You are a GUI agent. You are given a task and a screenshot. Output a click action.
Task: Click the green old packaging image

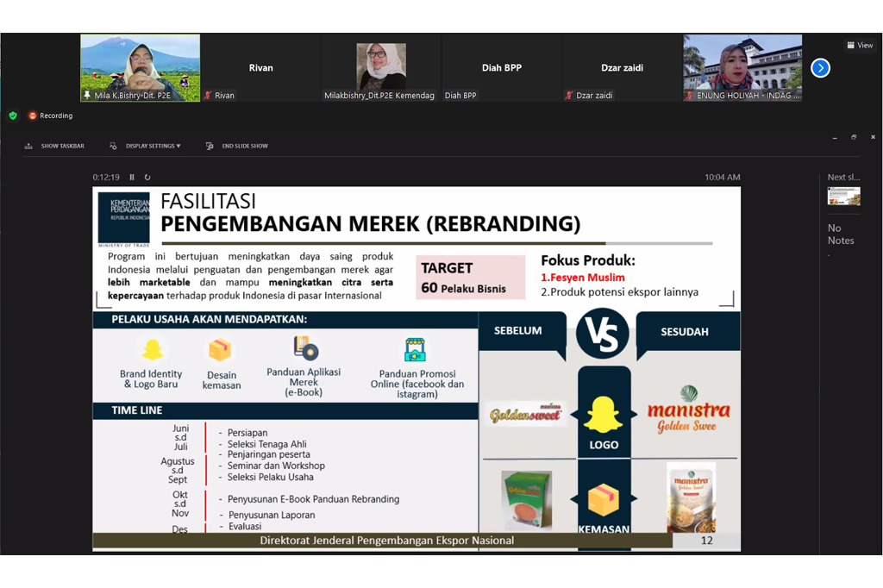point(527,499)
